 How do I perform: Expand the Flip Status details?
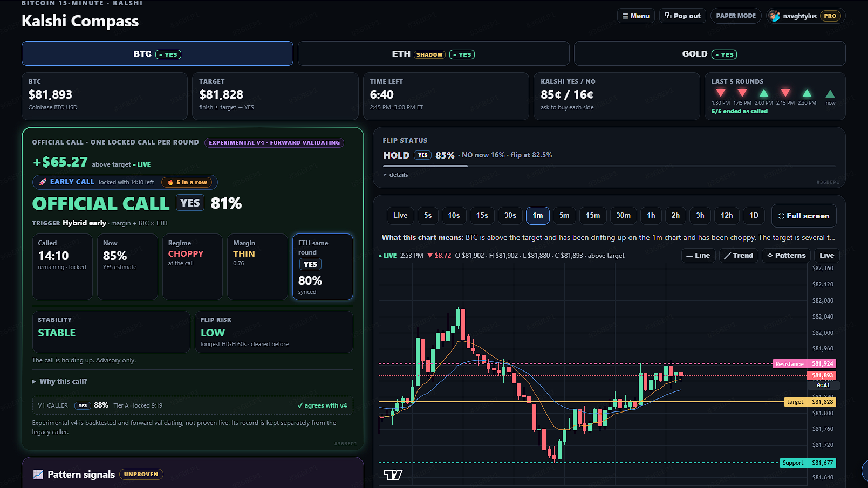396,175
